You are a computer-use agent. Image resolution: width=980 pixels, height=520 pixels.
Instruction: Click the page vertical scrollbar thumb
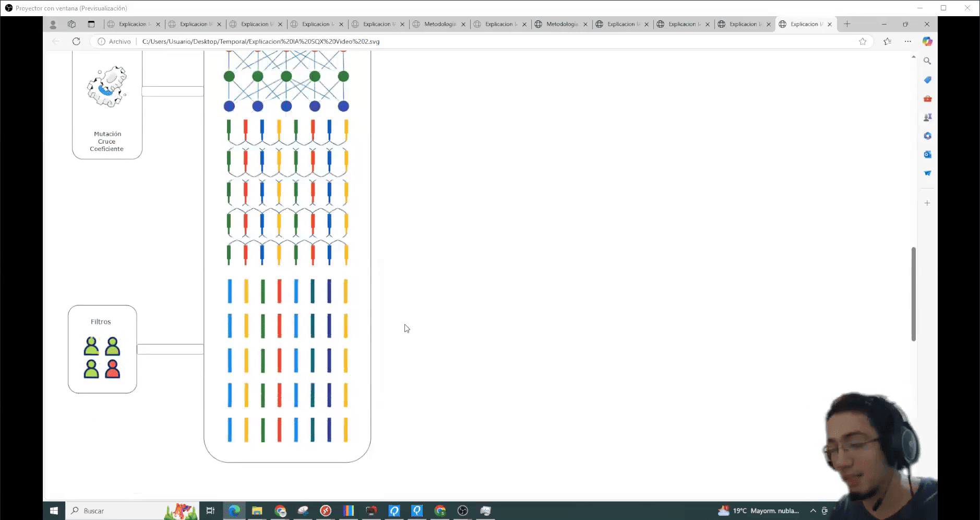click(914, 294)
